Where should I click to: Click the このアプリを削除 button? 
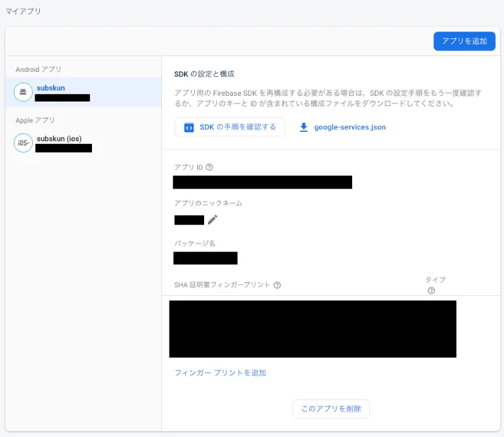tap(331, 409)
